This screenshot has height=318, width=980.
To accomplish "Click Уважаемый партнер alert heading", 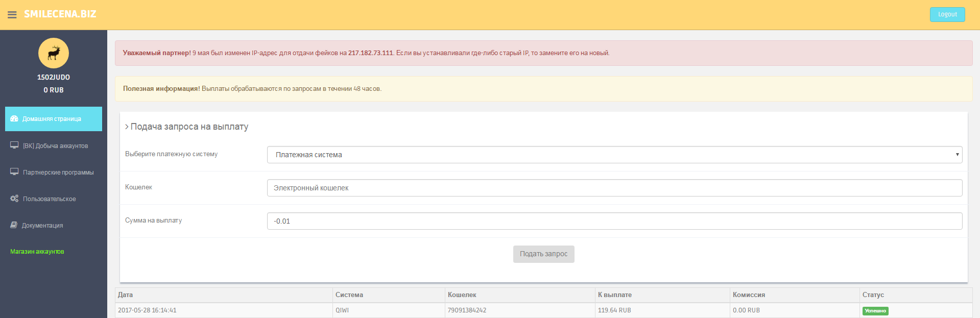I will coord(157,53).
